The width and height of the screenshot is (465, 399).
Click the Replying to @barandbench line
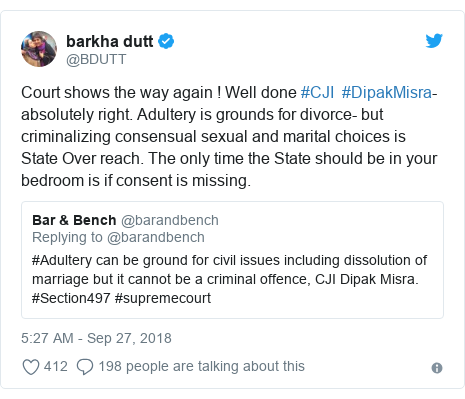118,237
